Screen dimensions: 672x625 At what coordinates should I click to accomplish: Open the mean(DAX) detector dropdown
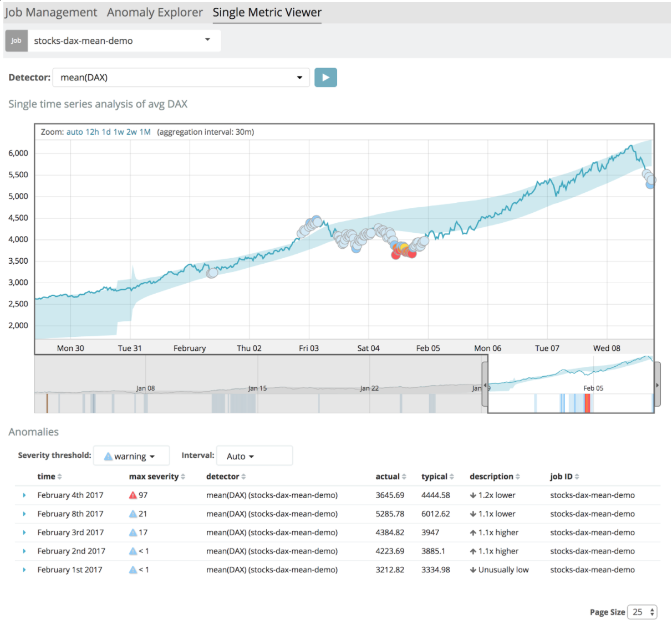coord(181,78)
